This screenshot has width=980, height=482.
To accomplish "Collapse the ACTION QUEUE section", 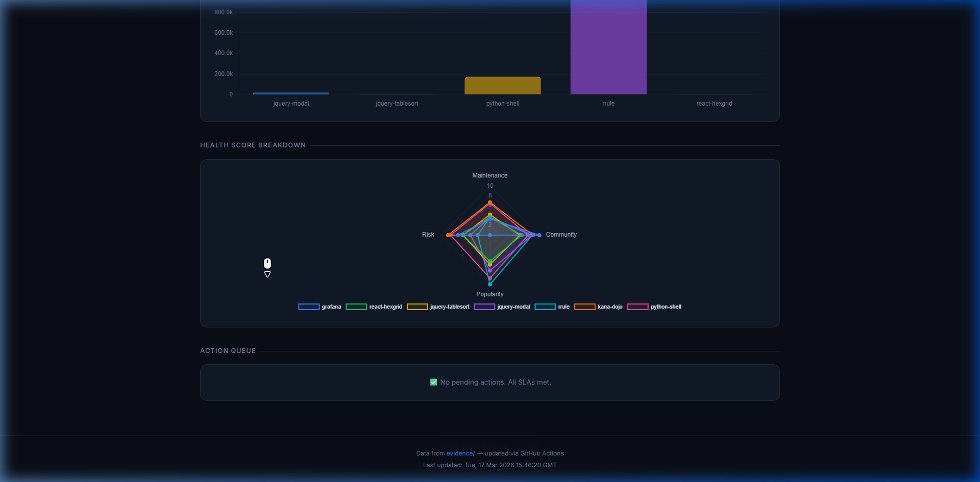I will pyautogui.click(x=228, y=350).
